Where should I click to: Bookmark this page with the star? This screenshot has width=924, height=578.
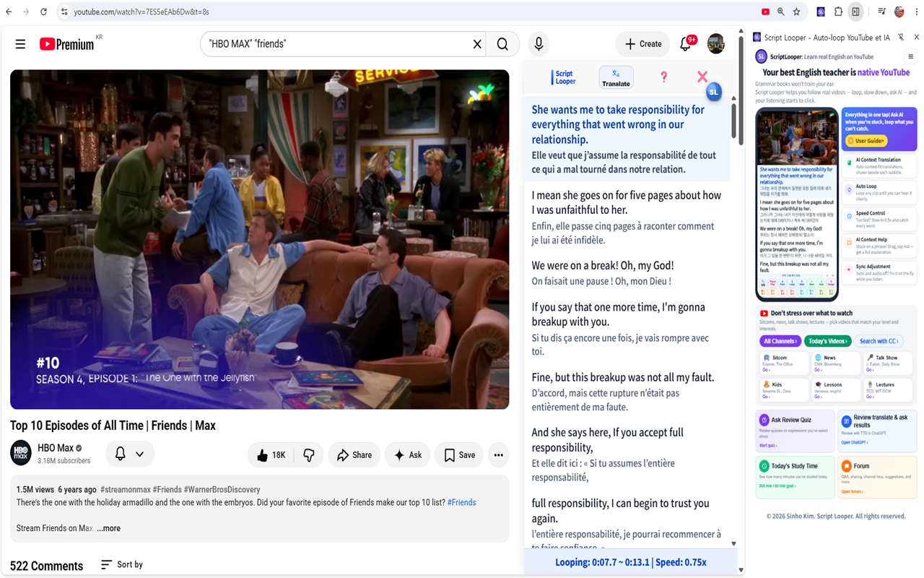796,12
